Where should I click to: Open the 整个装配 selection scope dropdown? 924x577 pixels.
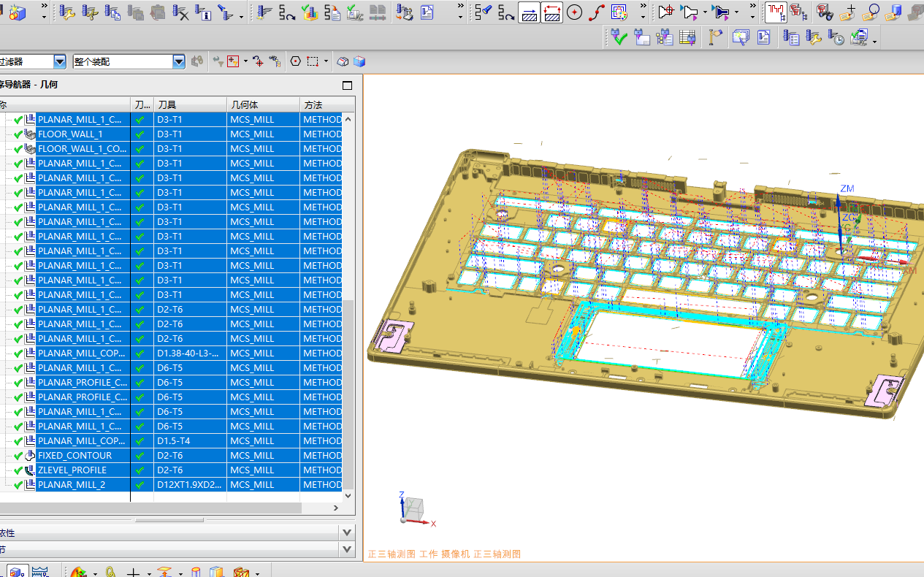(x=179, y=62)
